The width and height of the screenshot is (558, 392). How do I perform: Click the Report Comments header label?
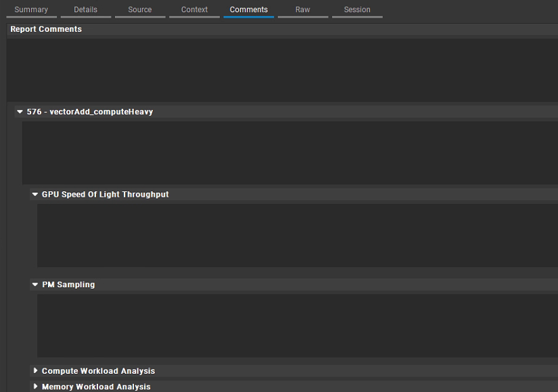pos(46,29)
